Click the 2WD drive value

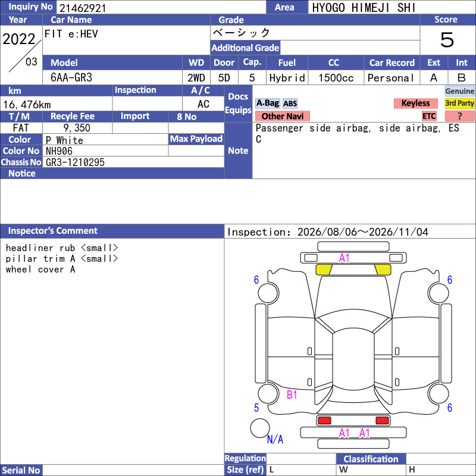pos(196,78)
